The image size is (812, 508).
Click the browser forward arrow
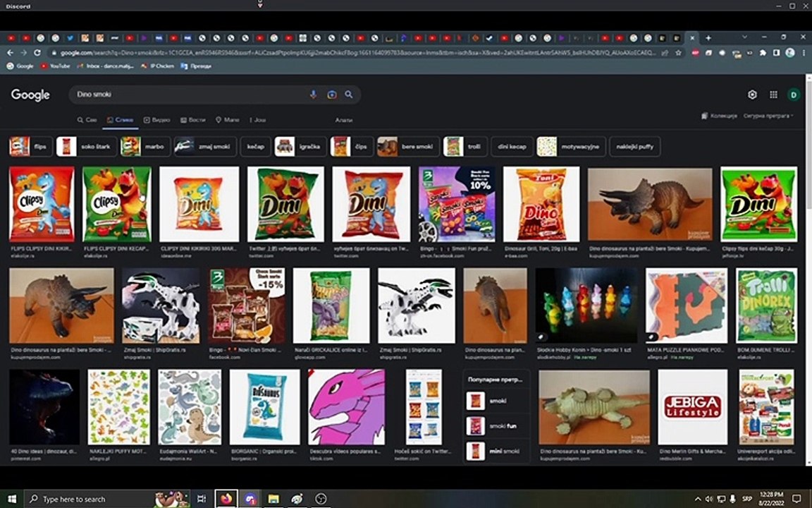[x=24, y=53]
